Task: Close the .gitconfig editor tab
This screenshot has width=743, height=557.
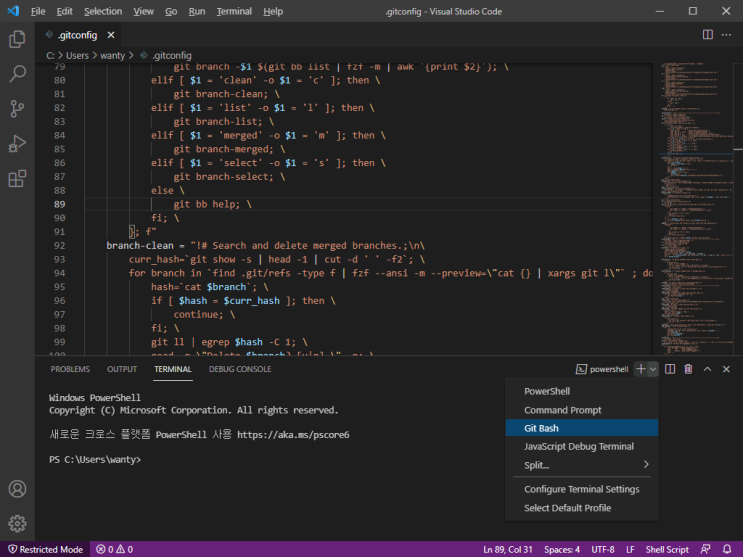Action: (x=111, y=35)
